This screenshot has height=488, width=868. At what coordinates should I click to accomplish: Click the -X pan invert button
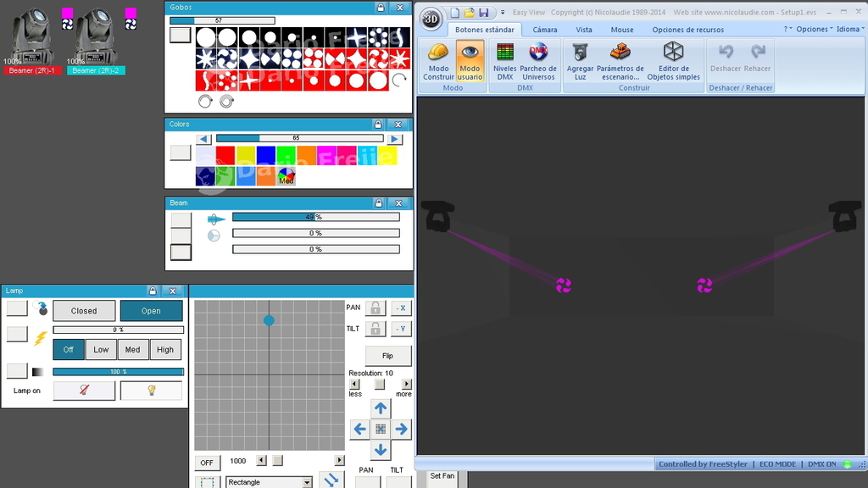pos(401,308)
